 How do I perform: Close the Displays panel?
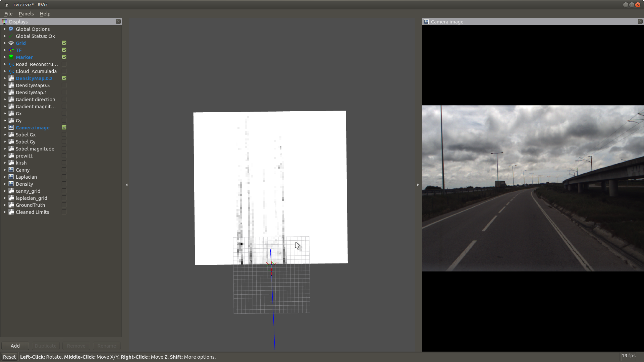(118, 21)
